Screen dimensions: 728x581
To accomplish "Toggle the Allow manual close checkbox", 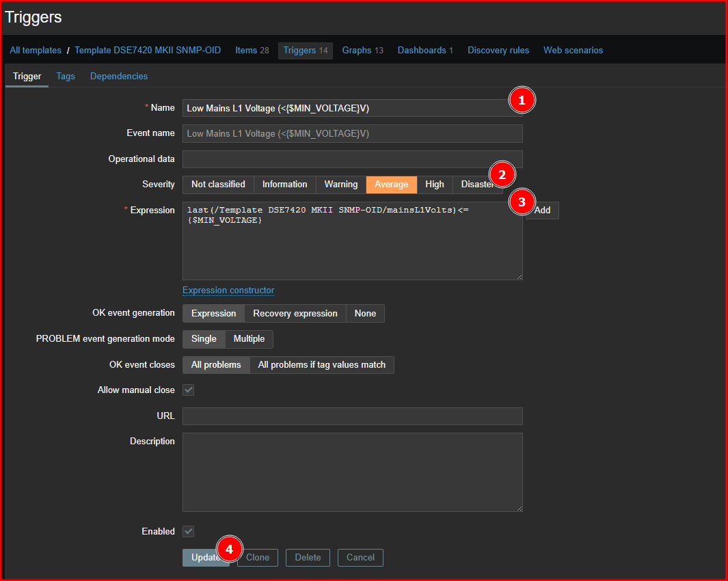I will point(188,390).
